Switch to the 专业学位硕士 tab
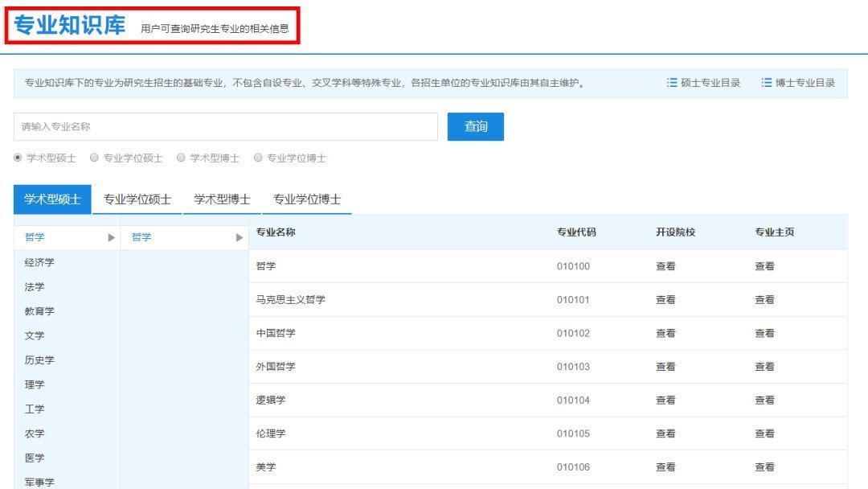The height and width of the screenshot is (489, 868). pyautogui.click(x=137, y=199)
